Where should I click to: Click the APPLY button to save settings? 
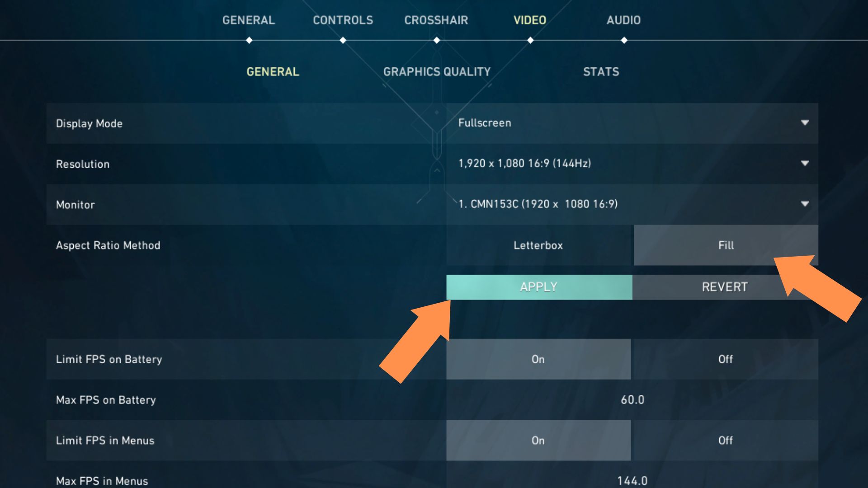(538, 286)
